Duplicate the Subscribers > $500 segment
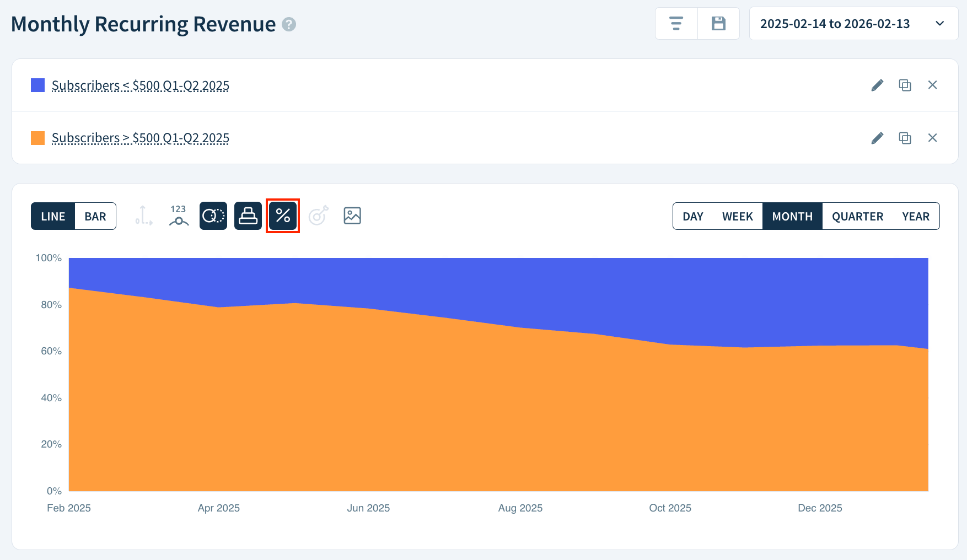 point(905,138)
